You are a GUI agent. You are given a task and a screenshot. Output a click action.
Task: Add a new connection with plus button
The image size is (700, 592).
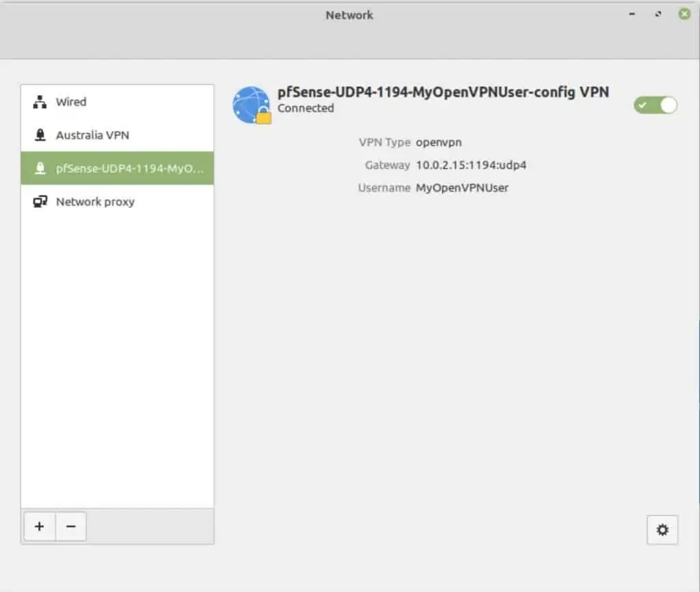coord(40,526)
